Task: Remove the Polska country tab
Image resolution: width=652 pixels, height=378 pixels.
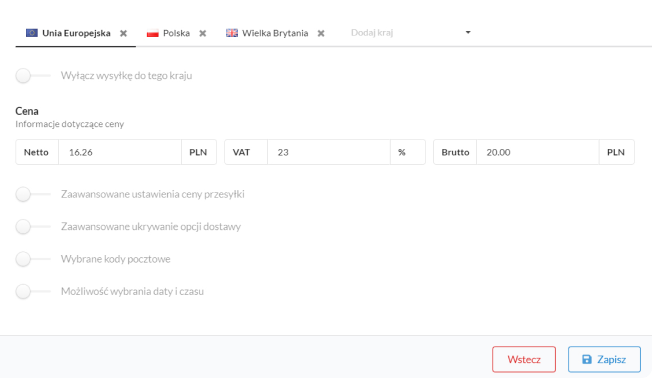Action: (x=203, y=33)
